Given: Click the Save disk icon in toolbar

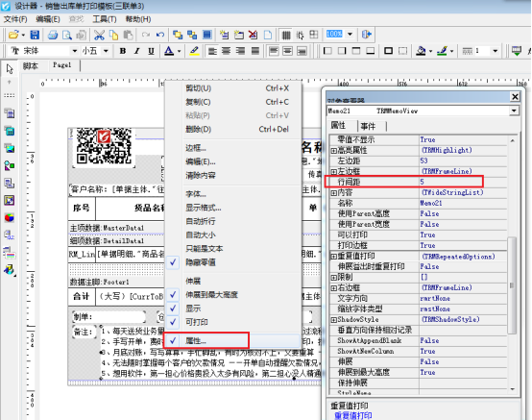Looking at the screenshot, I should coord(35,35).
